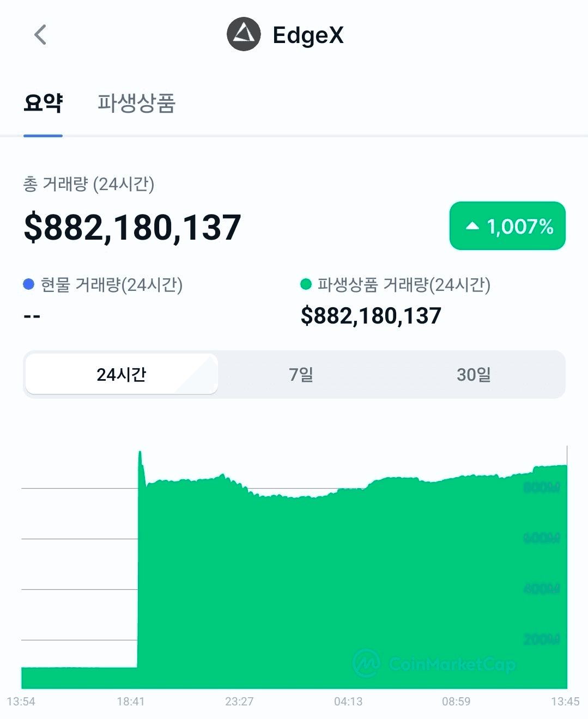Select the 30일 time range
Screen dimensions: 588x719
474,374
